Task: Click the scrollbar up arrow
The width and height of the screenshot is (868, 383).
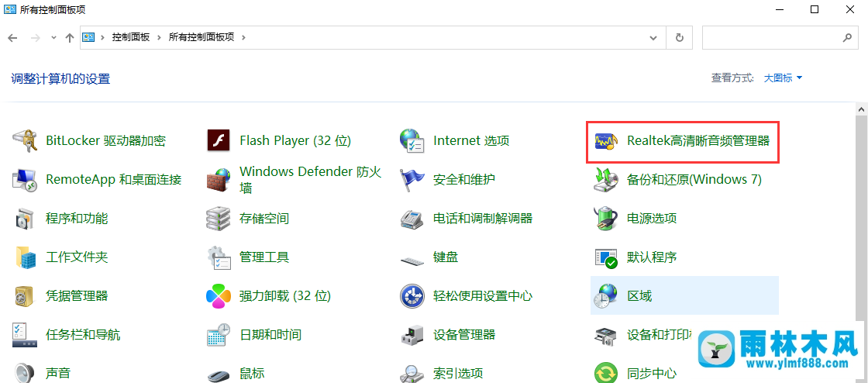Action: click(862, 109)
